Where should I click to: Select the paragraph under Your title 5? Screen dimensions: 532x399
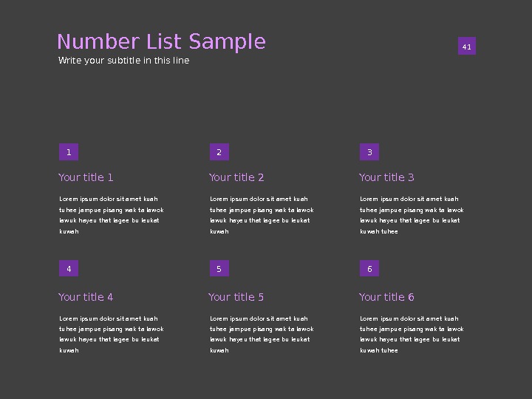coord(262,335)
